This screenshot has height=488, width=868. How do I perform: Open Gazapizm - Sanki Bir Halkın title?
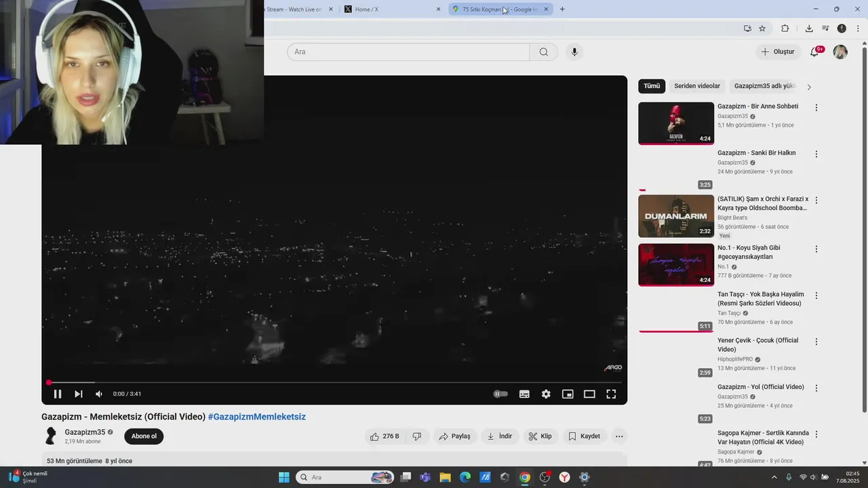pos(757,153)
